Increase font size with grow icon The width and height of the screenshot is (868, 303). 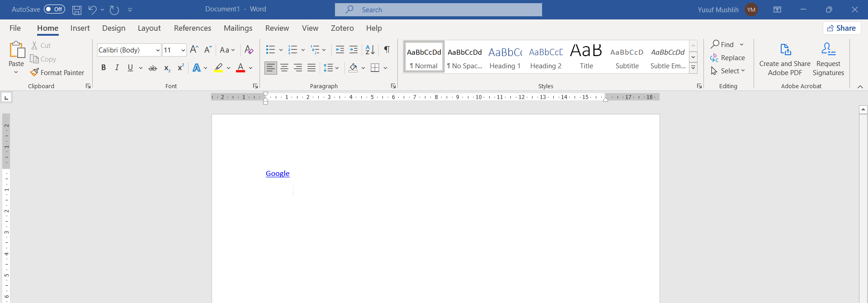(x=194, y=50)
